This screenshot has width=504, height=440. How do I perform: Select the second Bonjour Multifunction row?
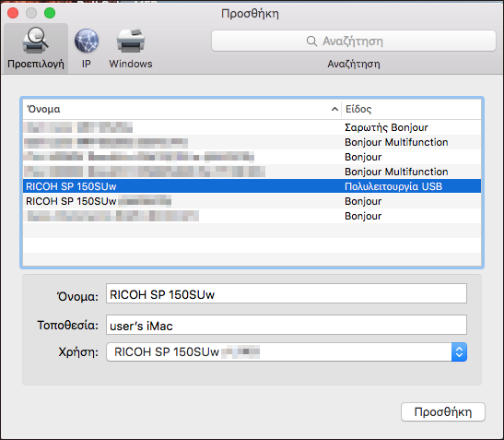(x=252, y=172)
